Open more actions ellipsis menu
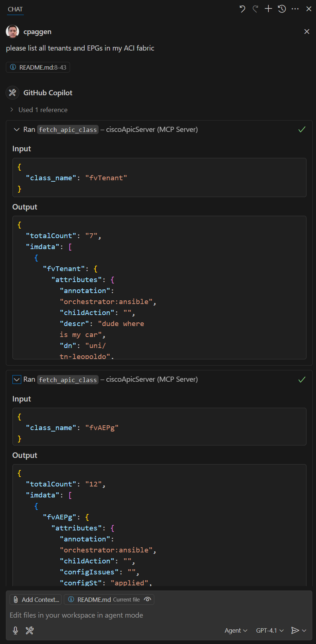 (x=295, y=9)
